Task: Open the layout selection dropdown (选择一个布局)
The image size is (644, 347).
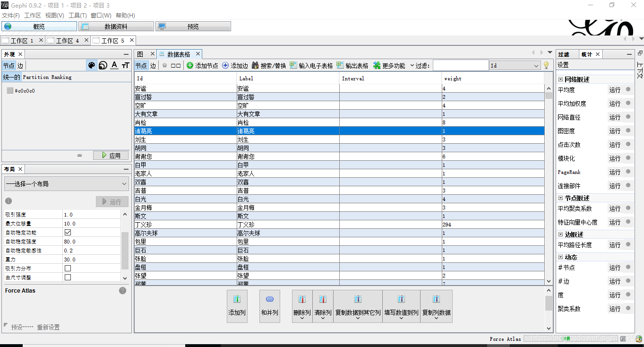Action: (x=66, y=183)
